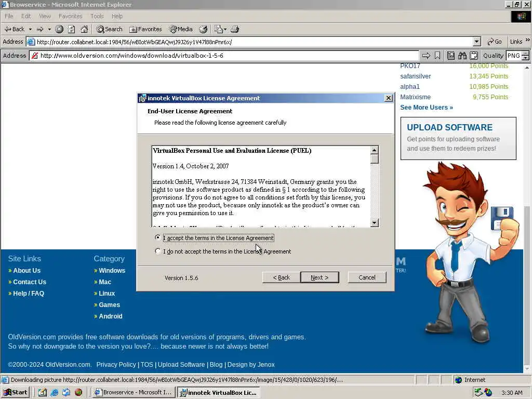Open the Back button history dropdown

click(x=30, y=29)
